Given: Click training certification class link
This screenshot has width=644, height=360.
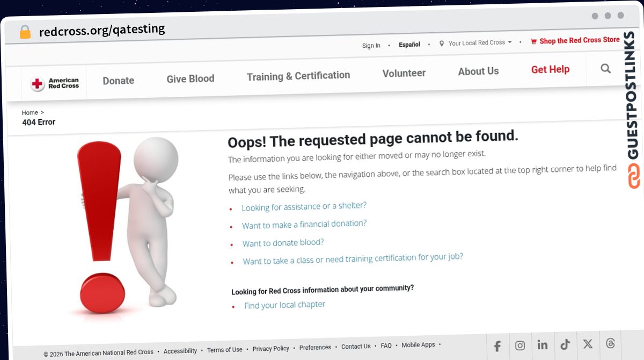Looking at the screenshot, I should click(353, 259).
